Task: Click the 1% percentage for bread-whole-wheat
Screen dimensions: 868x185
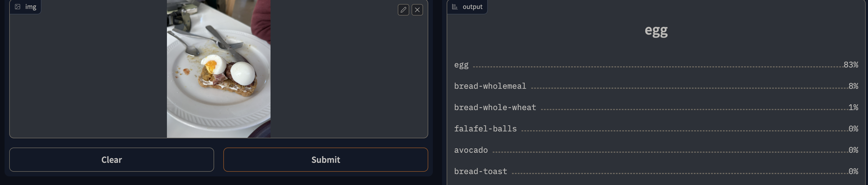Action: (853, 107)
